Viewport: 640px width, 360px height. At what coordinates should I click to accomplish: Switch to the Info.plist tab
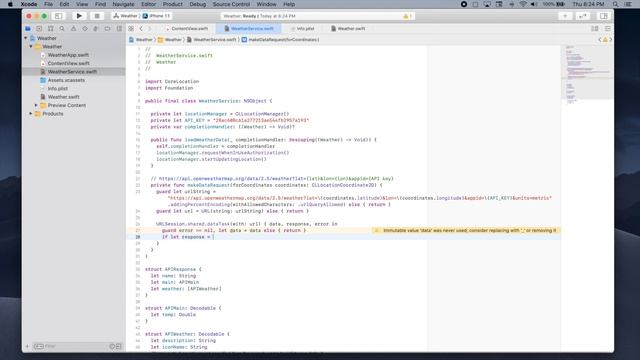tap(302, 29)
